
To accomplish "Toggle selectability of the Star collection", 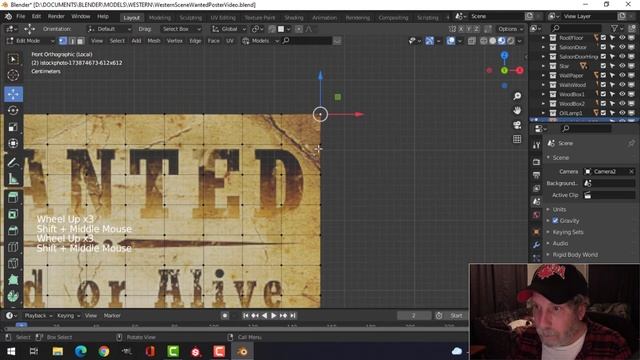I will click(612, 66).
